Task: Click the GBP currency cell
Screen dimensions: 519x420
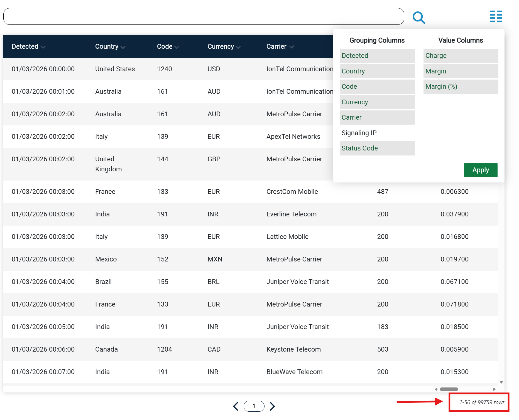Action: [x=214, y=159]
